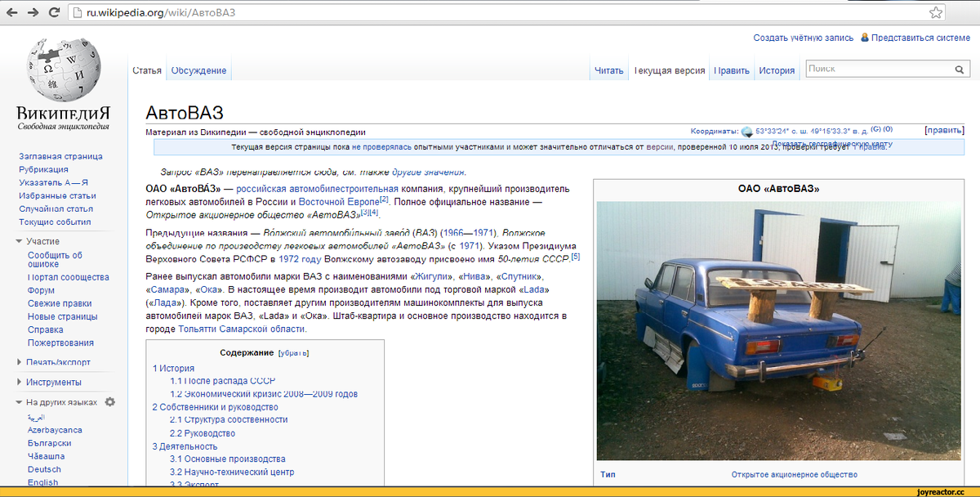
Task: Open другие значения disambiguation link
Action: [428, 172]
